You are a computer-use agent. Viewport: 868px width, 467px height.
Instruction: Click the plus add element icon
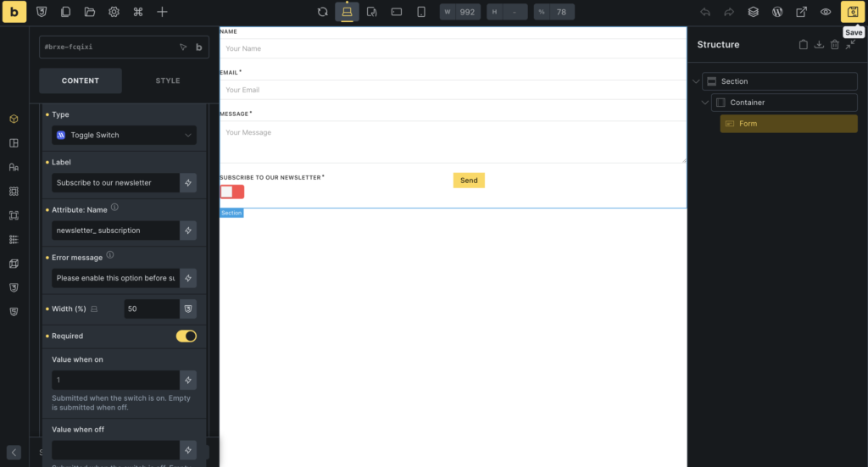point(162,12)
